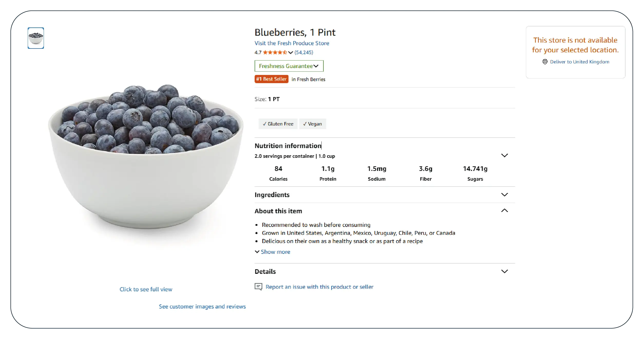
Task: Click the star rating icons
Action: 275,52
